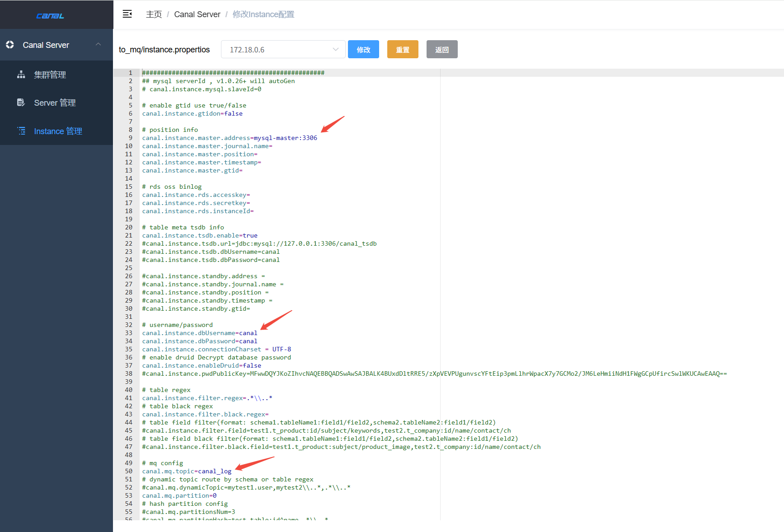Click the 返回 (back) button

click(442, 49)
